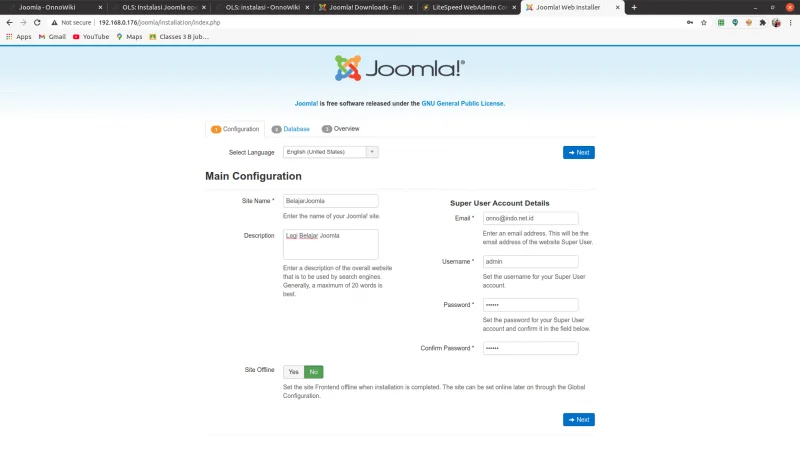800x456 pixels.
Task: Close the LiteSpeed WebAdmin tab
Action: [514, 7]
